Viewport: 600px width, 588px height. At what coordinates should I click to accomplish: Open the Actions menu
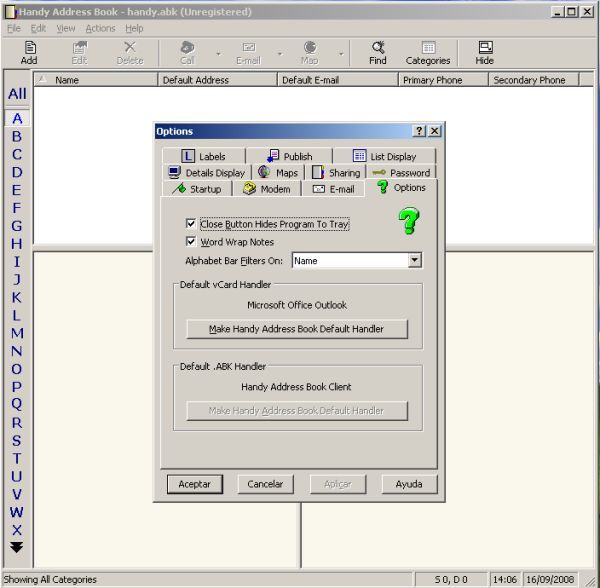coord(100,28)
